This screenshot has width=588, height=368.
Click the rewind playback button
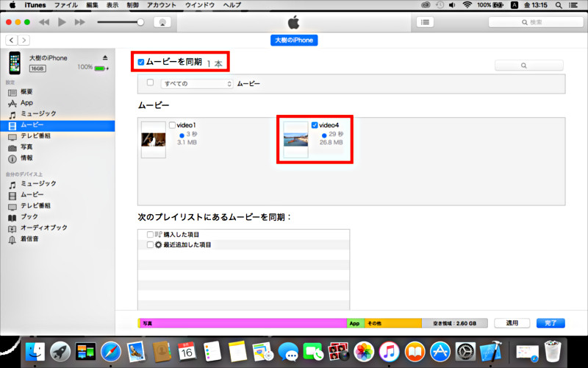tap(44, 22)
